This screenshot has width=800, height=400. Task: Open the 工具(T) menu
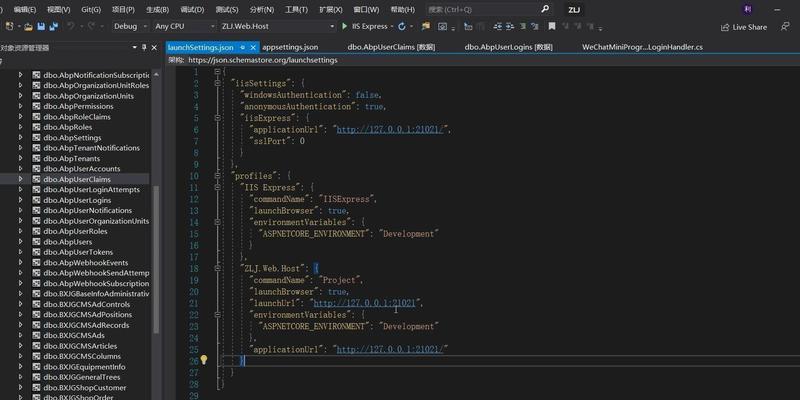(296, 9)
